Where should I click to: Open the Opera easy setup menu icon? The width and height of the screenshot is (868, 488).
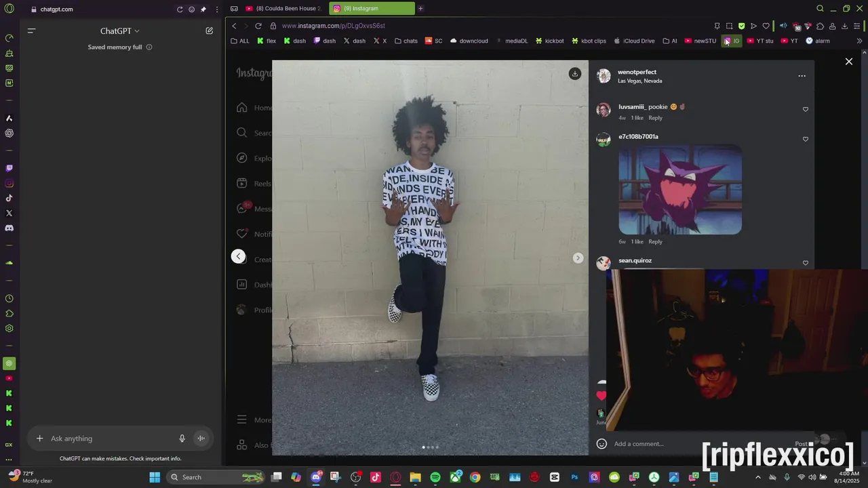[857, 26]
